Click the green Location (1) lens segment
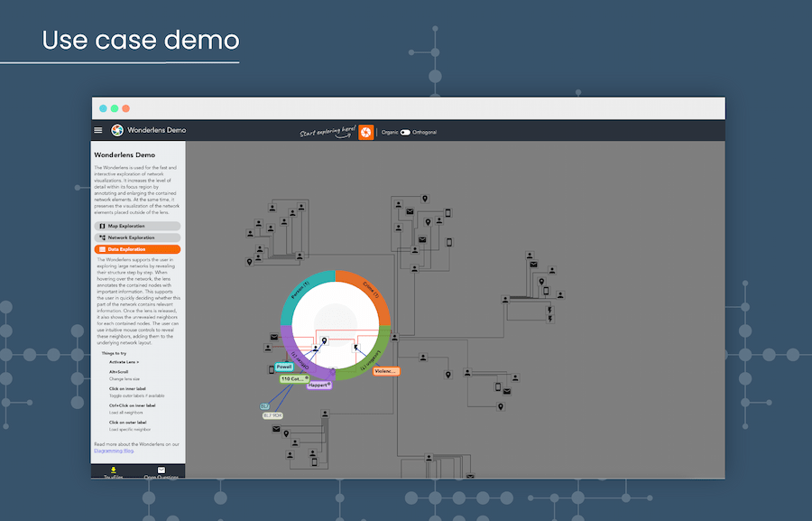 371,358
